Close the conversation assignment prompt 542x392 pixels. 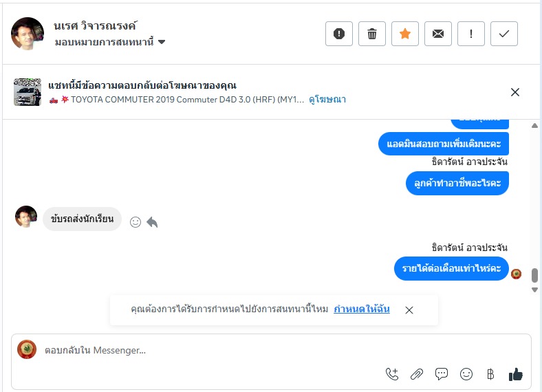[x=409, y=310]
